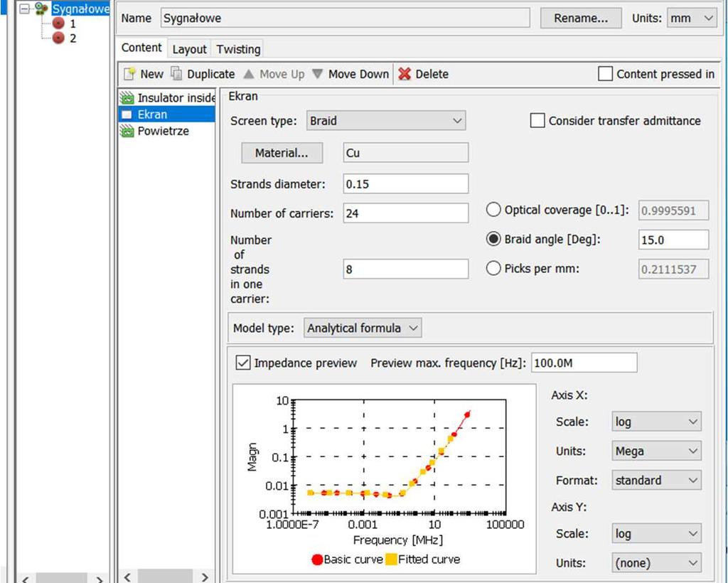This screenshot has width=728, height=583.
Task: Click the Move Down label in the toolbar
Action: 358,74
